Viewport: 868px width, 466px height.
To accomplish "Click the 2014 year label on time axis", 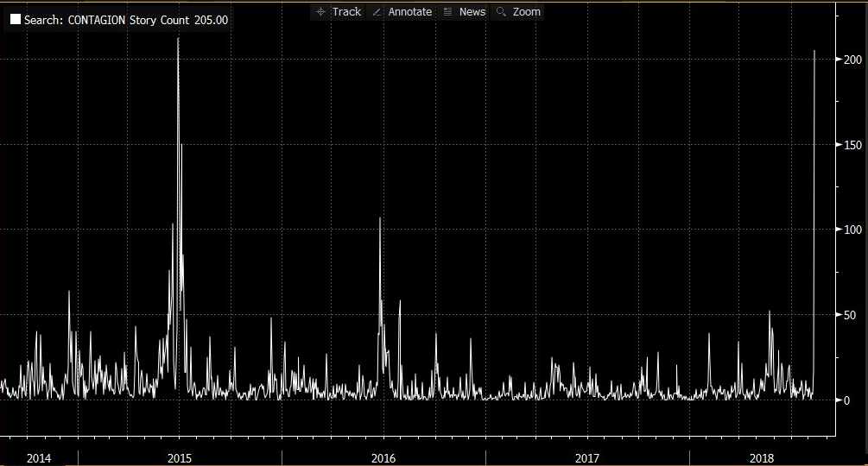I will [39, 458].
